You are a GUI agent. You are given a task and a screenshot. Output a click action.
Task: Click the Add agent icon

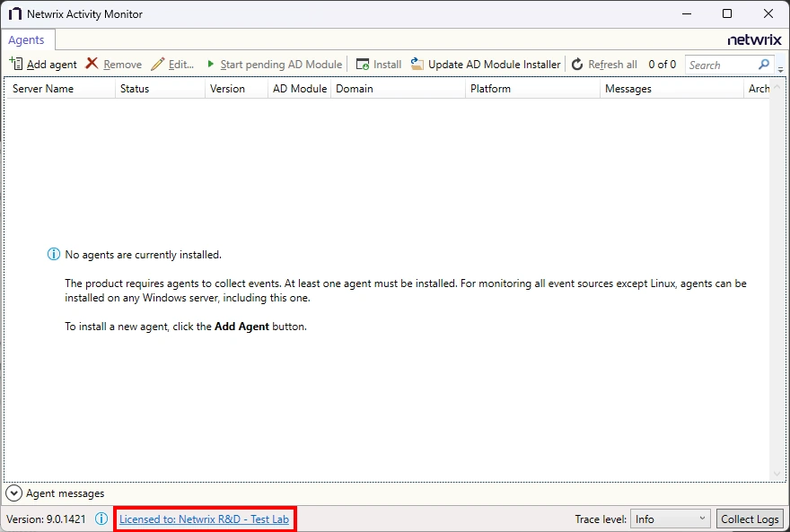click(16, 64)
